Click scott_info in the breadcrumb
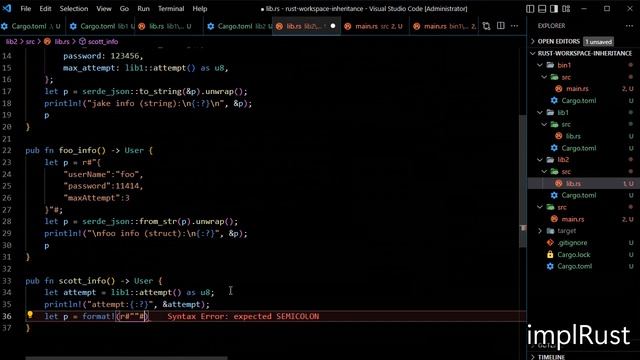Image resolution: width=640 pixels, height=360 pixels. pyautogui.click(x=103, y=42)
